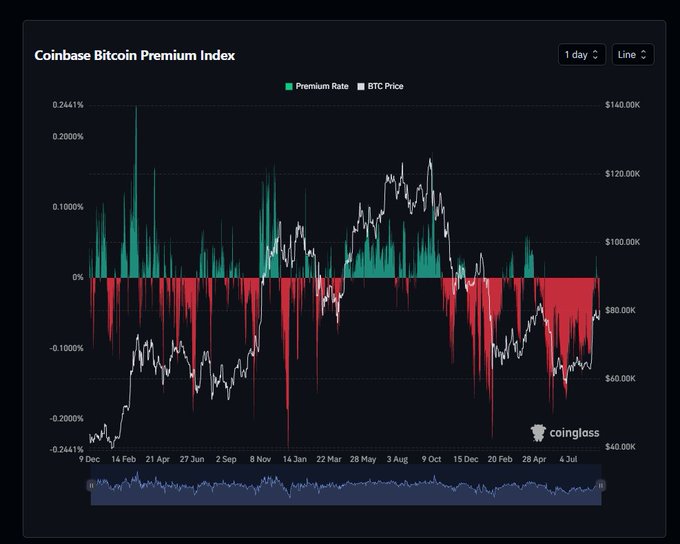Click the -0.1000% axis label
Screen dimensions: 680x544
tap(66, 348)
